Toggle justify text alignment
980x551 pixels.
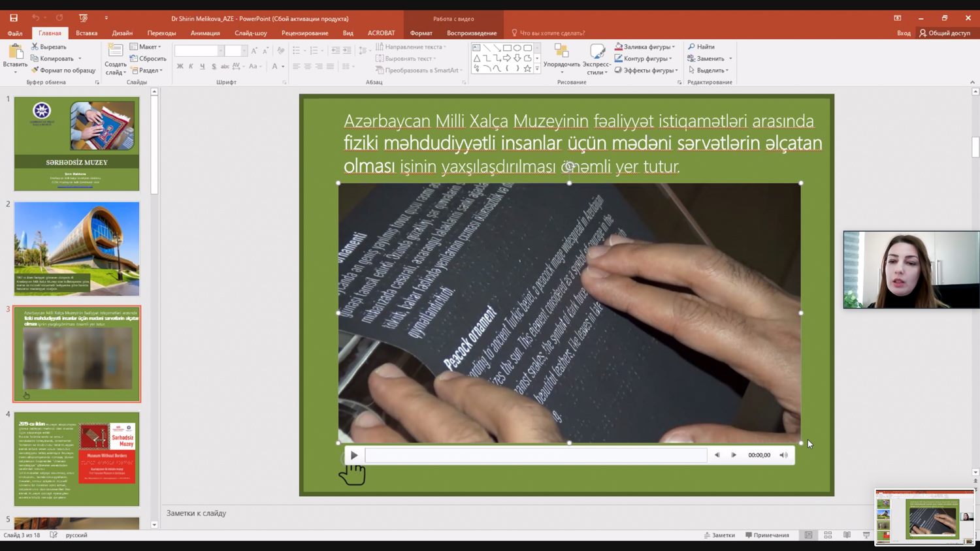point(330,67)
